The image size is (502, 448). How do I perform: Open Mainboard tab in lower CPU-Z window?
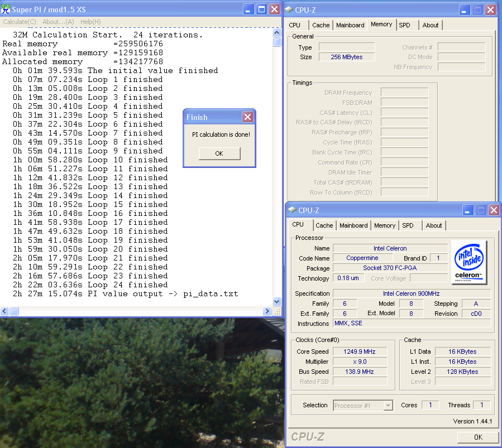(353, 225)
